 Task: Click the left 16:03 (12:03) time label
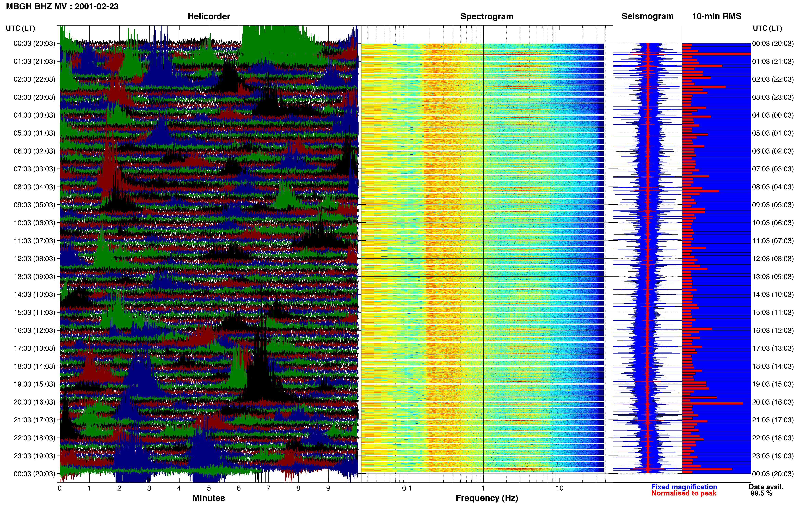point(34,330)
